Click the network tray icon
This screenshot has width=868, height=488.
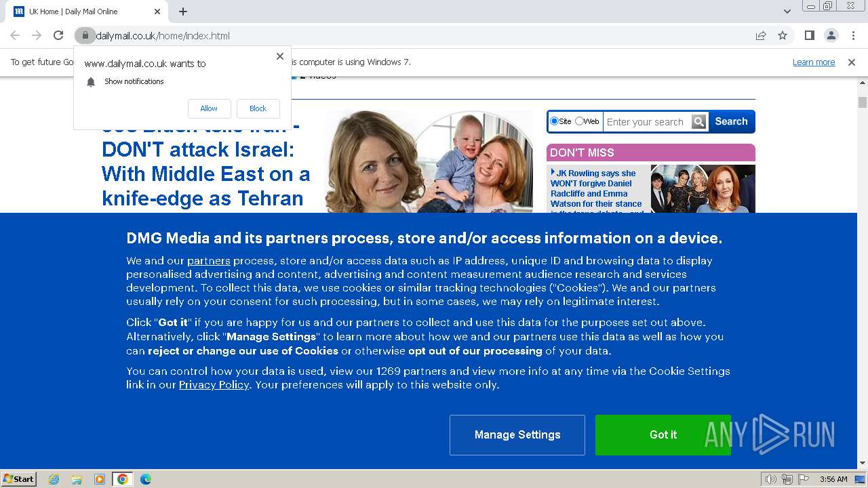(x=787, y=479)
